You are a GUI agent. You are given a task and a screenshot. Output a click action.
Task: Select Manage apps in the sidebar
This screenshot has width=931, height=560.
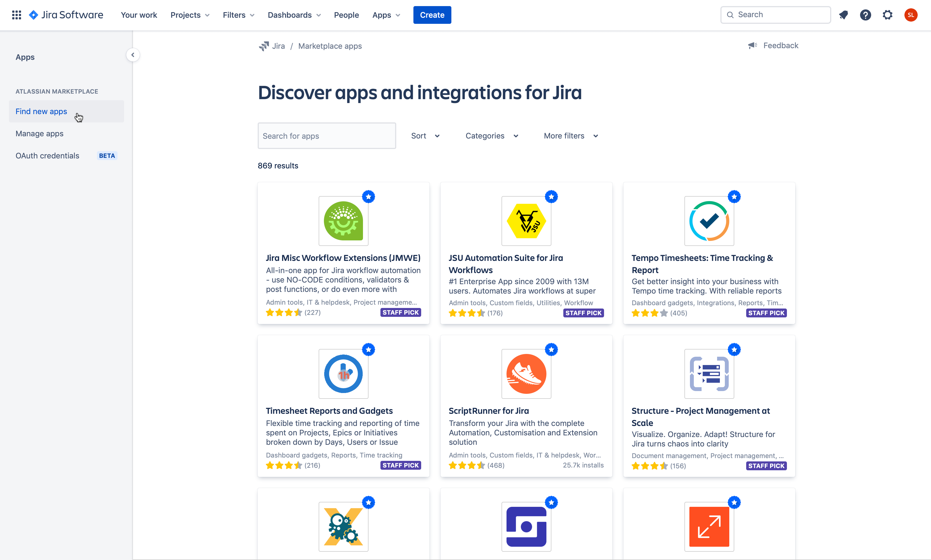tap(39, 133)
